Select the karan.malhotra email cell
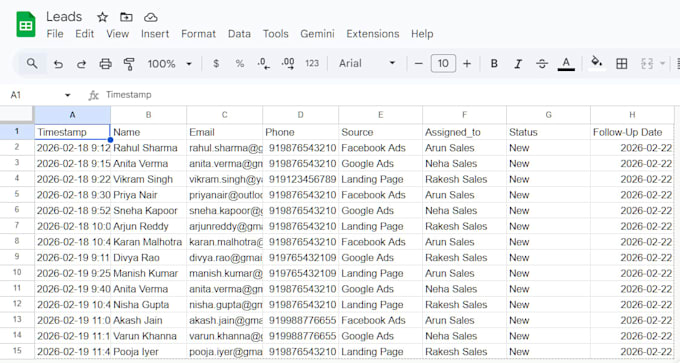The image size is (680, 363). coord(225,242)
